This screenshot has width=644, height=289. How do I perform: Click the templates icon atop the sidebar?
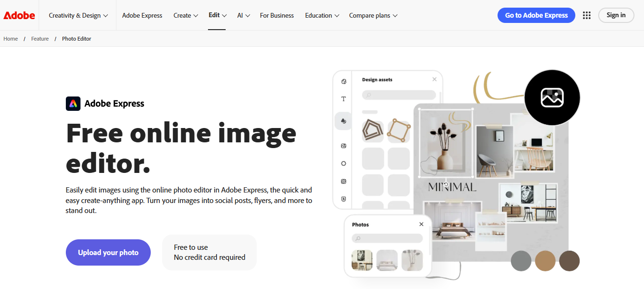[343, 81]
